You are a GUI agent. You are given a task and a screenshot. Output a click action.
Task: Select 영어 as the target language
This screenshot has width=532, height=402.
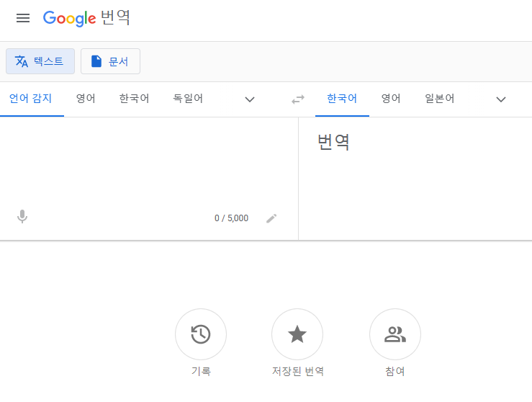391,99
